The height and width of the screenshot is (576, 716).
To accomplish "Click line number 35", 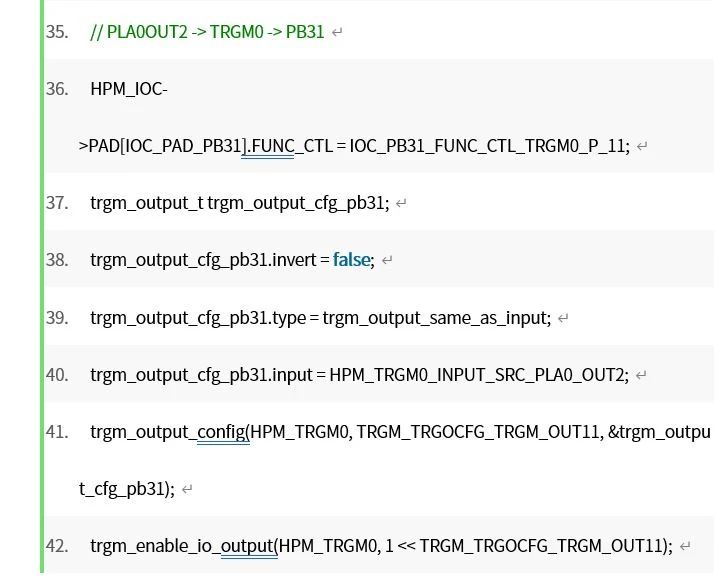I will (57, 32).
